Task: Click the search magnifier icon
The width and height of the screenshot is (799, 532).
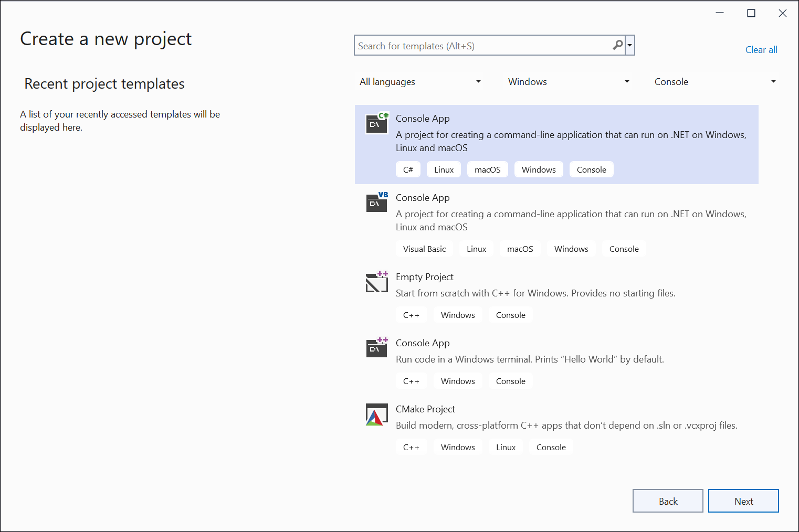Action: (617, 46)
